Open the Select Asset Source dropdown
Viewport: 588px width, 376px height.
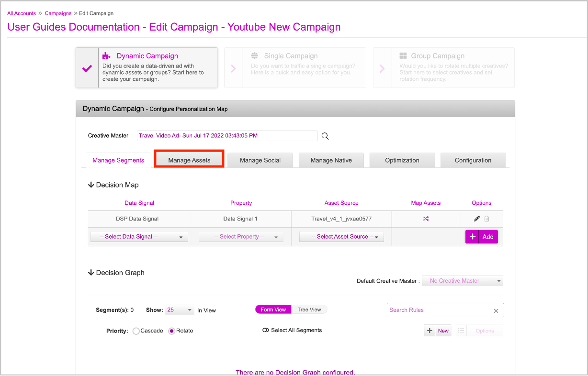pyautogui.click(x=341, y=237)
